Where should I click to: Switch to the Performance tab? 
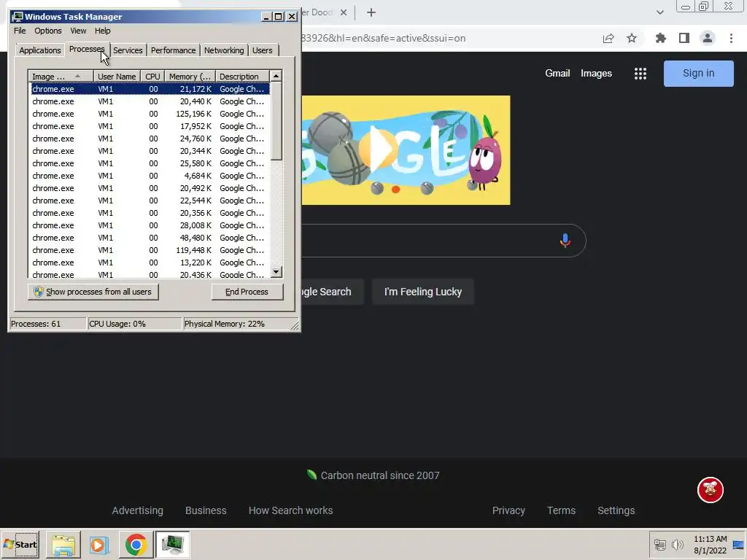(174, 50)
